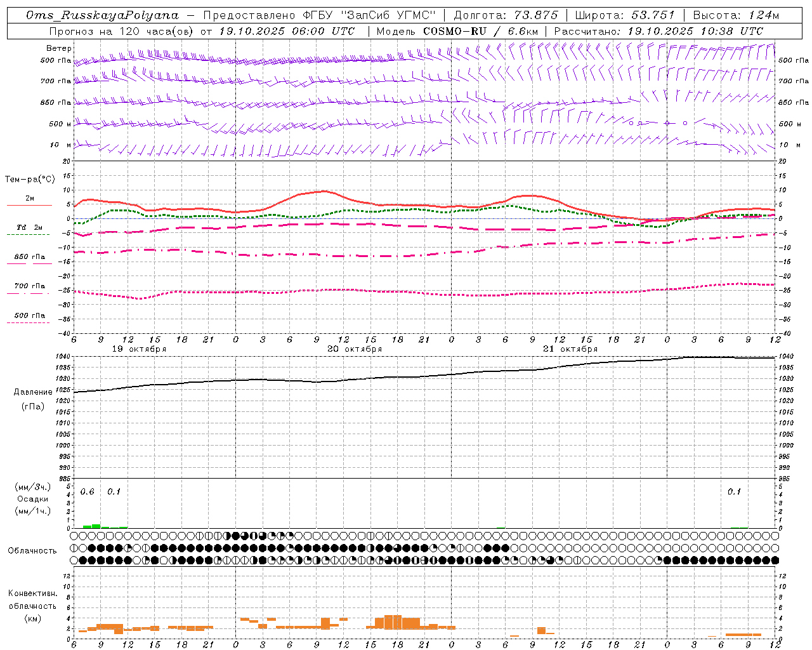812x650 pixels.
Task: Click the Тем-ра(°C) temperature label
Action: 30,180
